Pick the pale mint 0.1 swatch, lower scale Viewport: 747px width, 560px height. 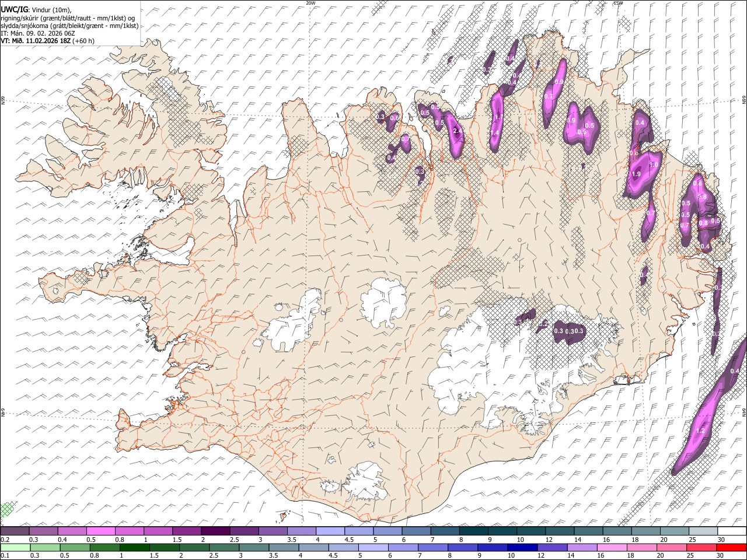click(x=15, y=547)
